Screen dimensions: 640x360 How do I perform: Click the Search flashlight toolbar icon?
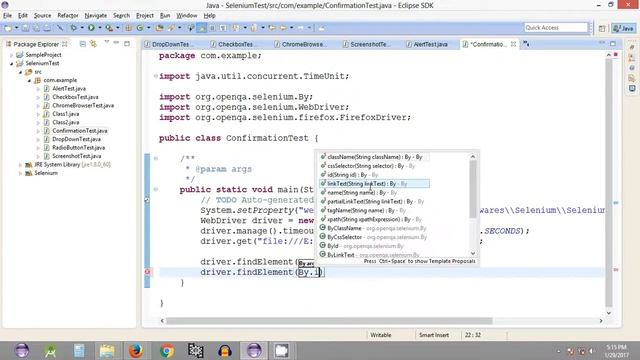(x=171, y=28)
